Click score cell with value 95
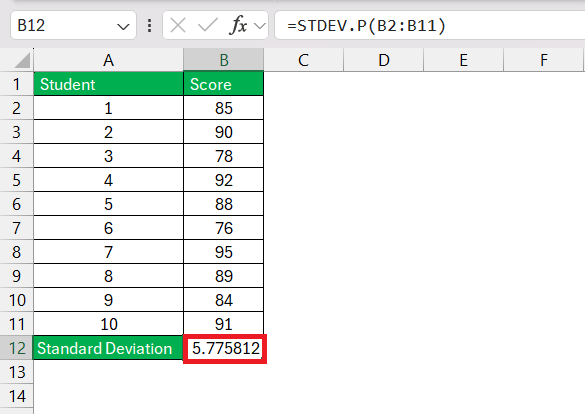585x414 pixels. coord(223,252)
